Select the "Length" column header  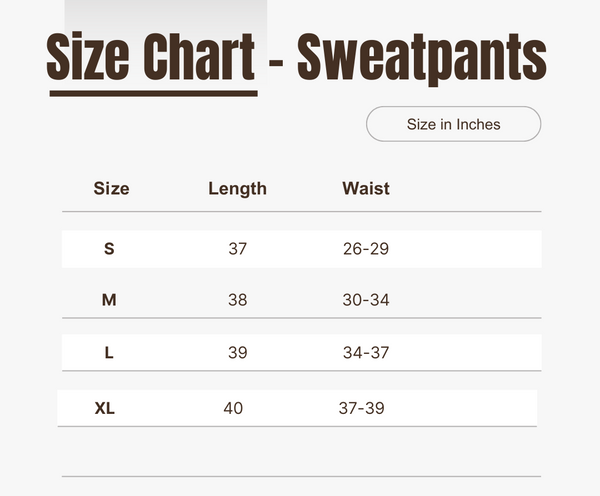coord(237,188)
